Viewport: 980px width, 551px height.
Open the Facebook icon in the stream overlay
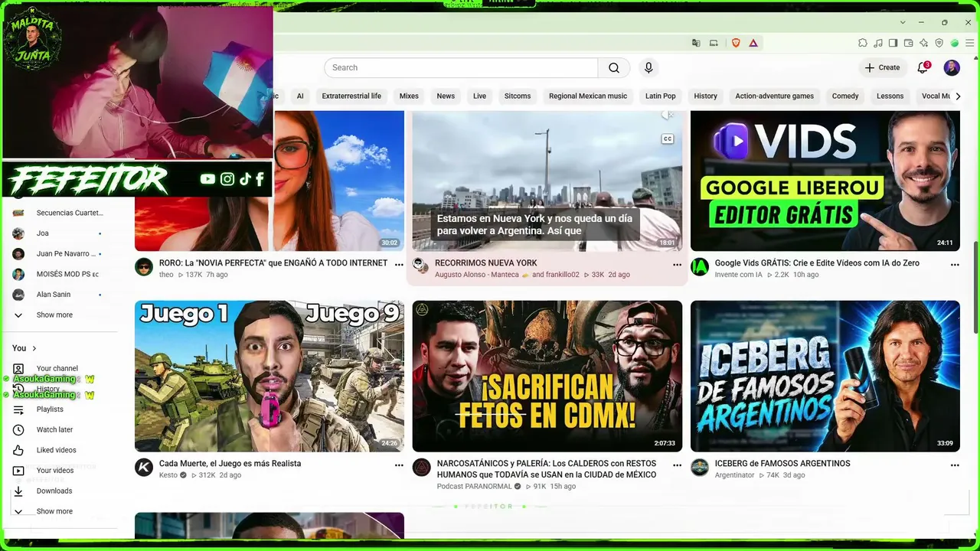pyautogui.click(x=260, y=179)
